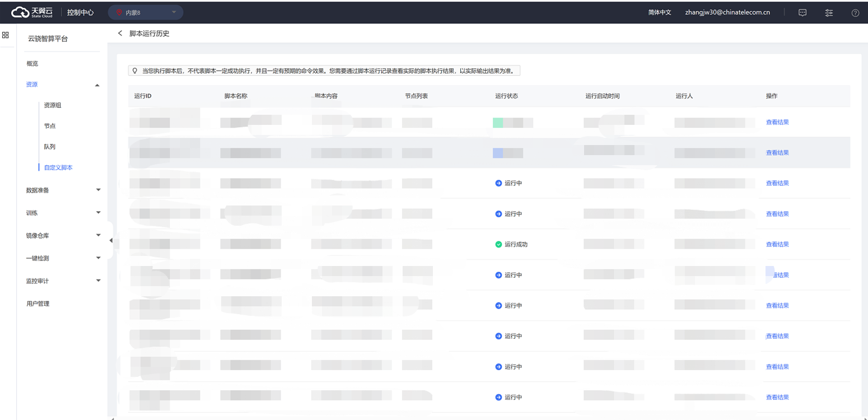Screen dimensions: 868x420
Task: Open account zhangjw30@chinatelecom.cn menu
Action: (727, 12)
